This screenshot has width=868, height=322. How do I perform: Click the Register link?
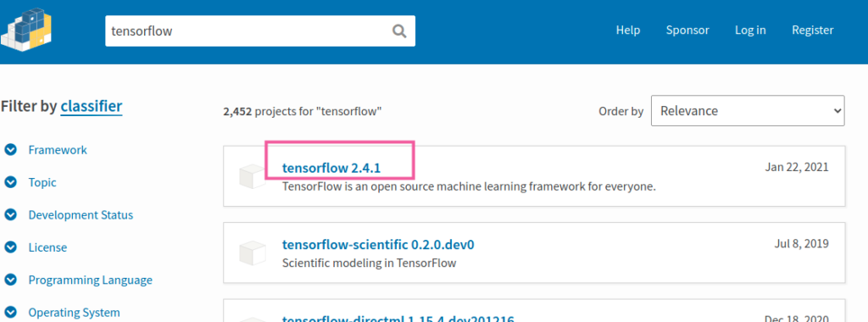pyautogui.click(x=813, y=31)
